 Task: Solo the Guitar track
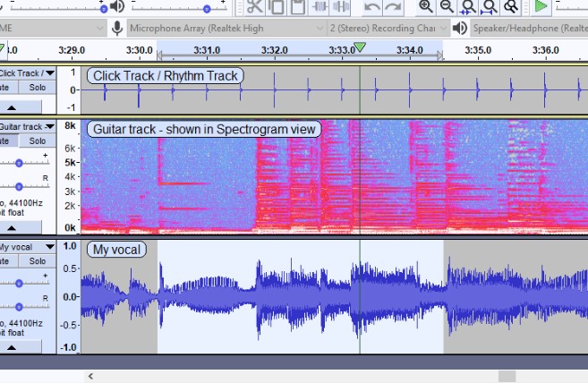(x=38, y=141)
